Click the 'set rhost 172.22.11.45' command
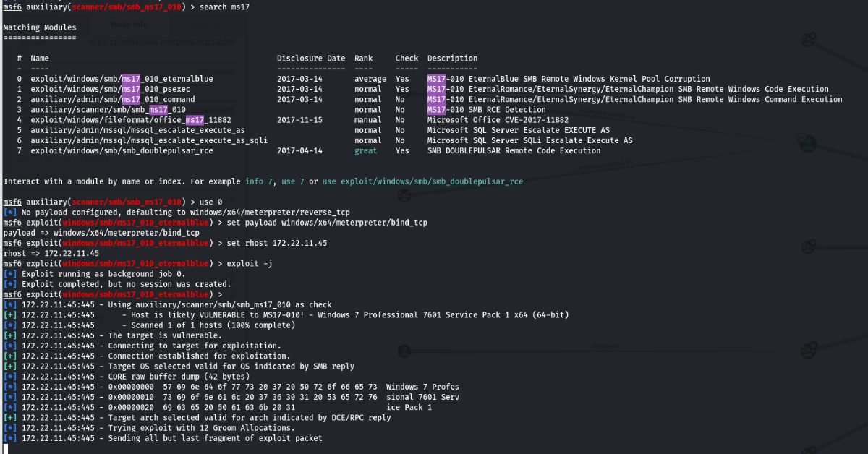This screenshot has width=868, height=454. tap(277, 244)
